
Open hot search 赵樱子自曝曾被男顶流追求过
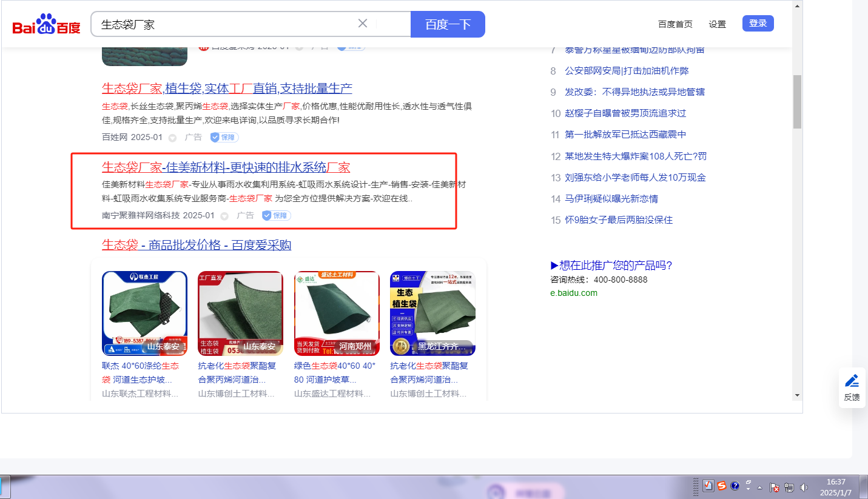click(625, 113)
